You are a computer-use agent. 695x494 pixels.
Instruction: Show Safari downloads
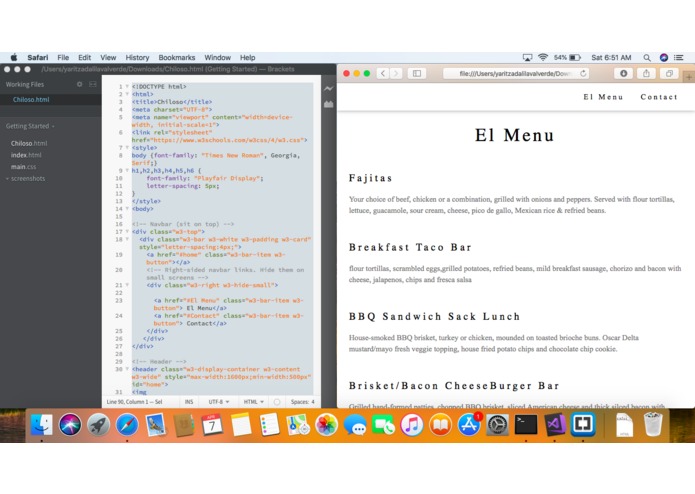623,74
